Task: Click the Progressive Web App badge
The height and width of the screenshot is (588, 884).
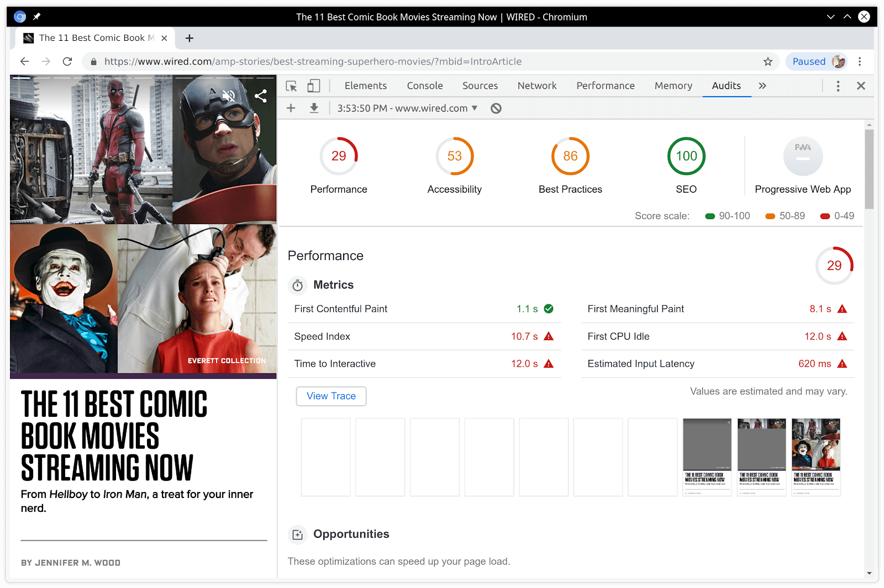Action: click(x=803, y=156)
